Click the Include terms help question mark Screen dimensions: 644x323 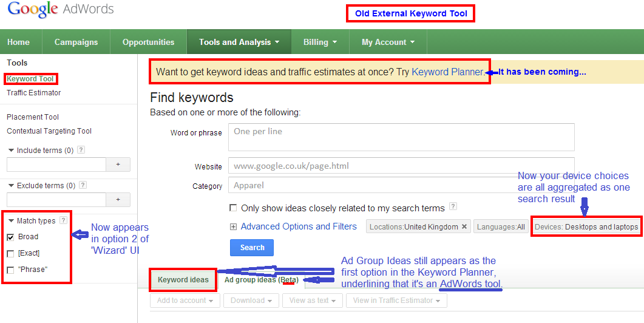coord(81,150)
